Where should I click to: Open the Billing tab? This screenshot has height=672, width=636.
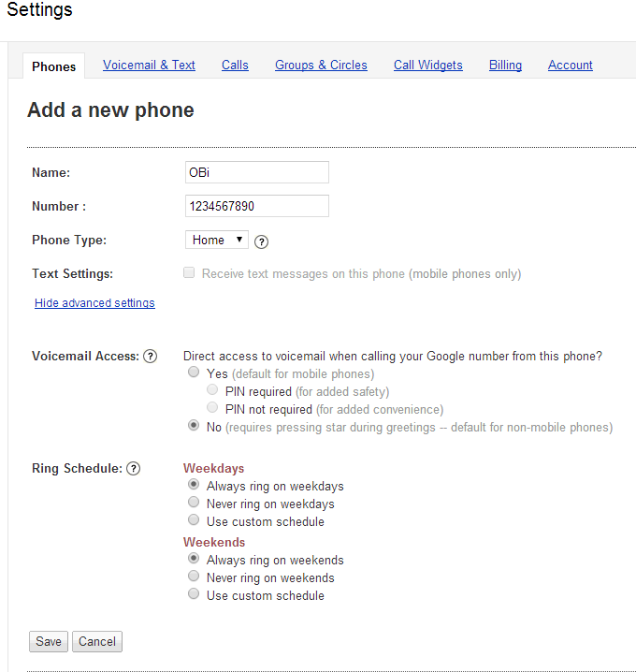tap(505, 66)
